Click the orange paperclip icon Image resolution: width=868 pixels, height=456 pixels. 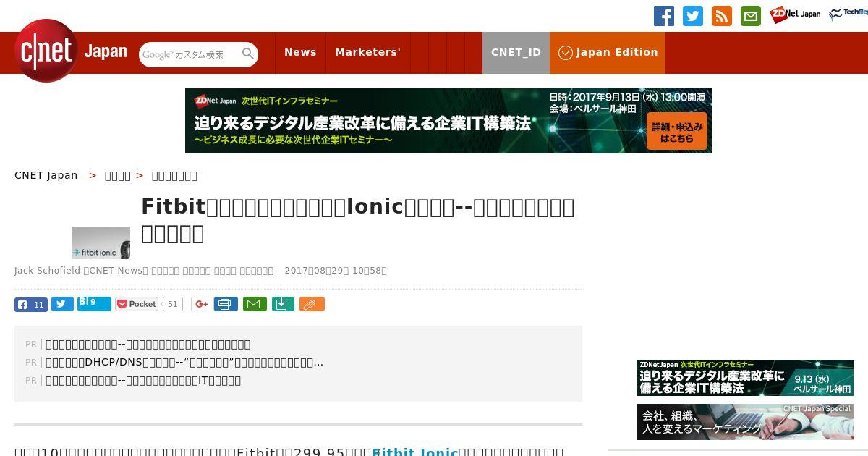(312, 304)
